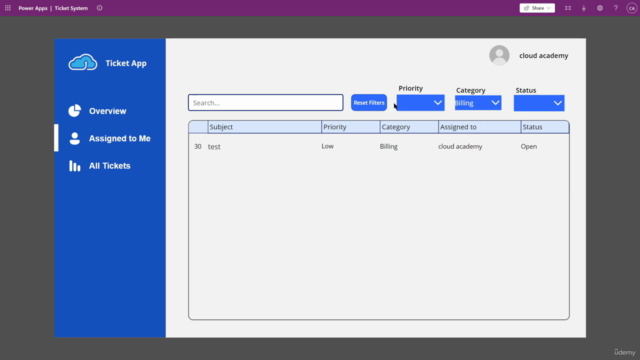Click the Assigned to column header

pos(480,127)
